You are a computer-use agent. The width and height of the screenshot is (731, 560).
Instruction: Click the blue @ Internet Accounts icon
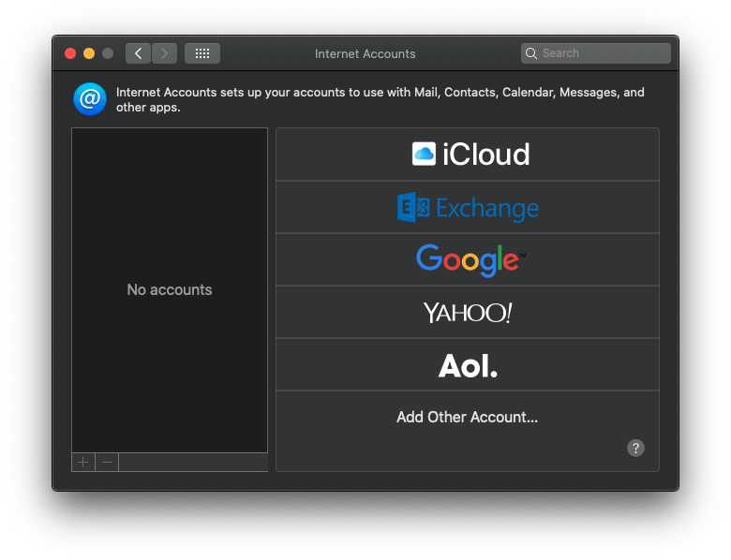[90, 98]
